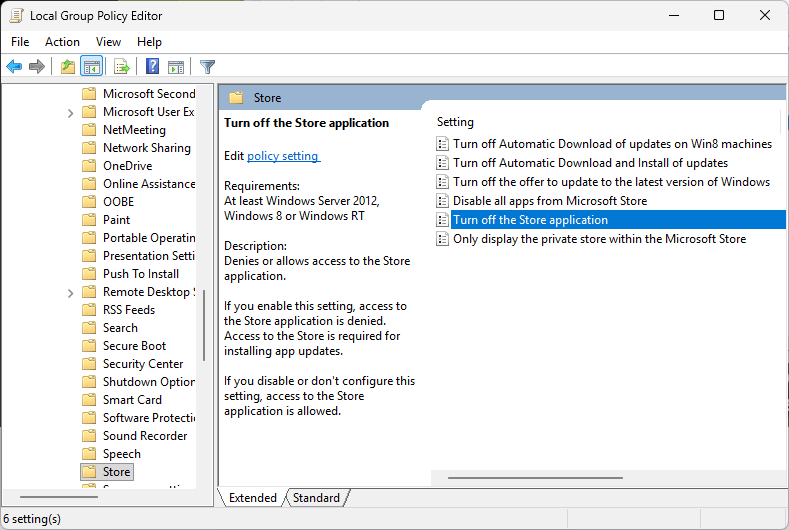Screen dimensions: 789x530
Task: Click the Up one level folder icon
Action: (67, 66)
